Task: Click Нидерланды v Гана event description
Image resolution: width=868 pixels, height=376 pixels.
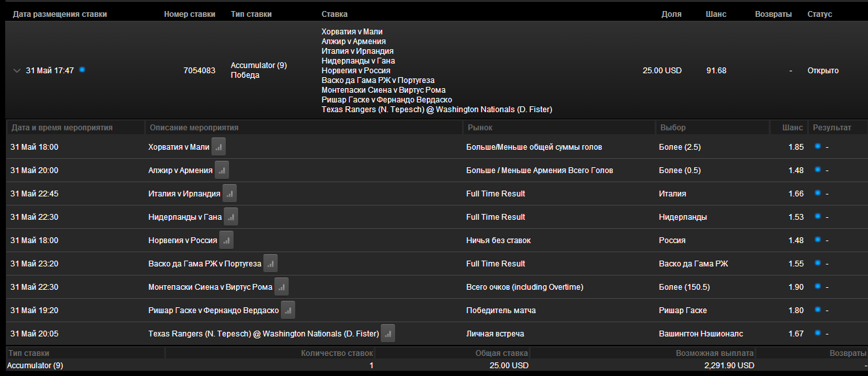Action: (x=185, y=217)
